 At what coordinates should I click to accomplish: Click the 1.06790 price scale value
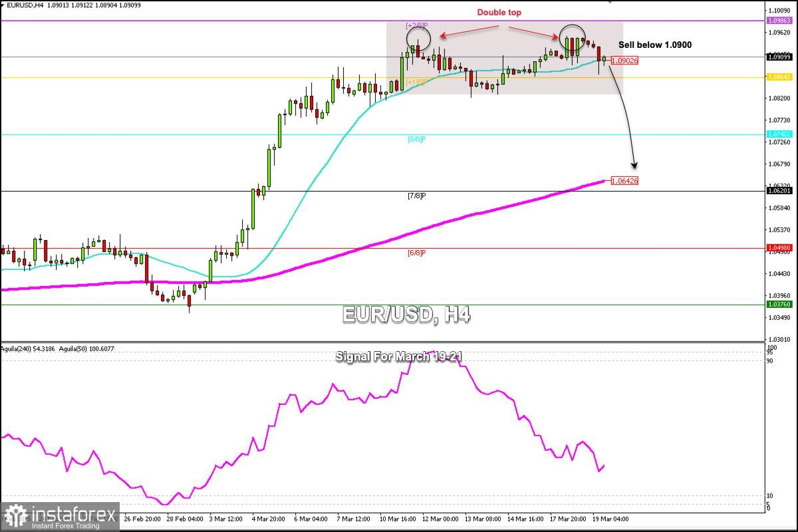tap(778, 164)
